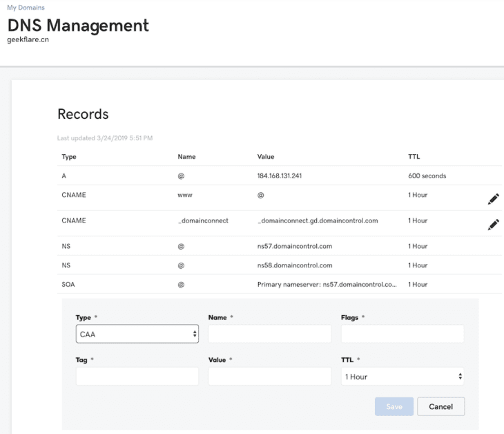
Task: Click the SOA record Primary nameserver value
Action: click(327, 284)
